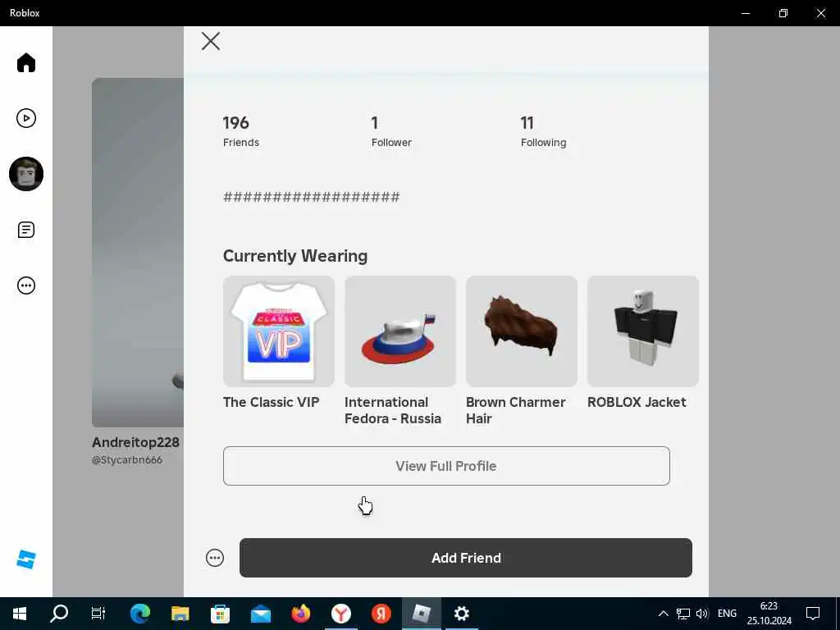The height and width of the screenshot is (630, 840).
Task: Open Mail app from taskbar
Action: click(260, 614)
